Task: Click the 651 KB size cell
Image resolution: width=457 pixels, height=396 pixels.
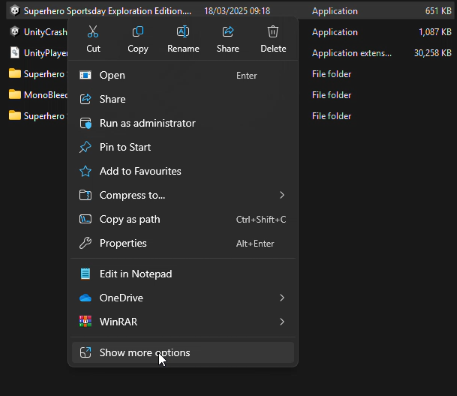Action: tap(438, 11)
